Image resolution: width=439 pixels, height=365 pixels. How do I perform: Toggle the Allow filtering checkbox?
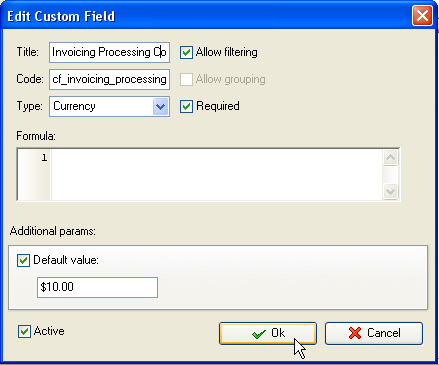[186, 52]
